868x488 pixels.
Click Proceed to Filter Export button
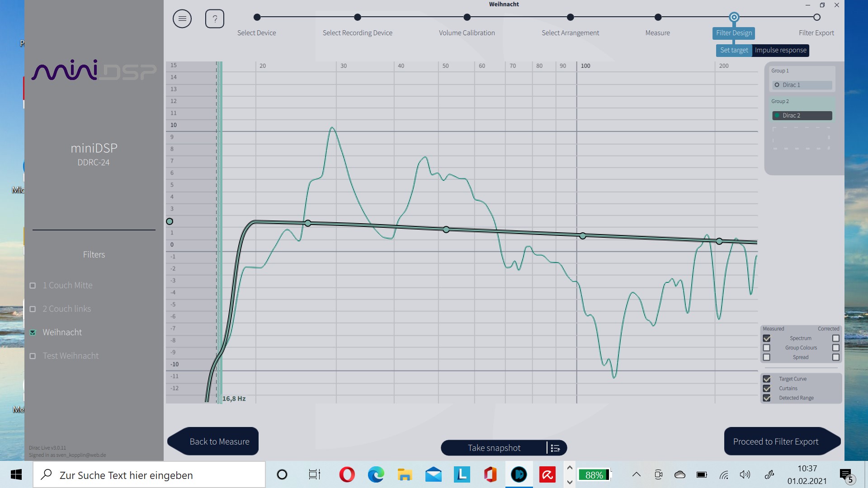coord(776,441)
